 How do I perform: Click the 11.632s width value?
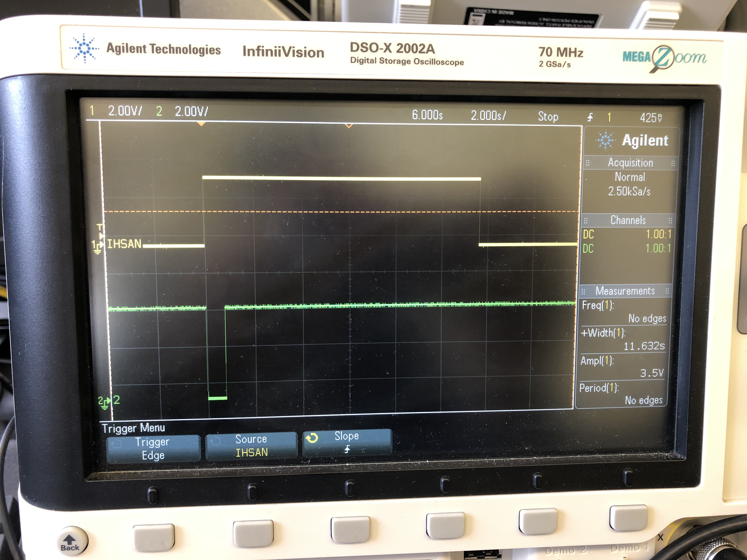click(x=644, y=346)
